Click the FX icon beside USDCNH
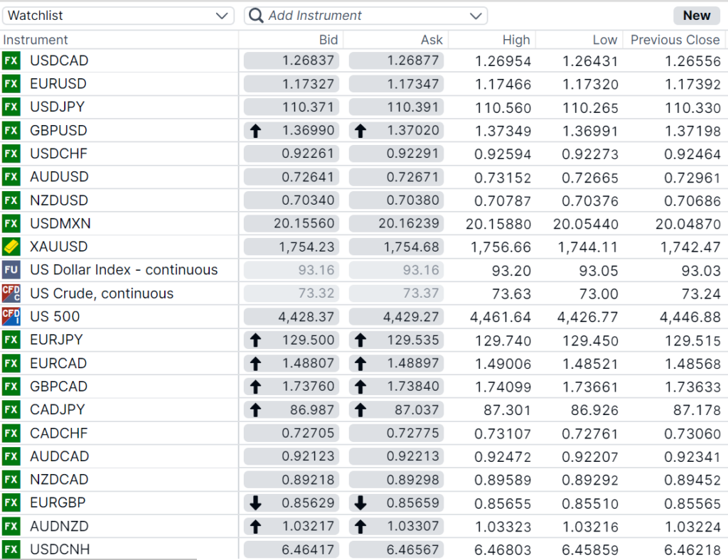Screen dimensions: 728x560 (x=11, y=549)
